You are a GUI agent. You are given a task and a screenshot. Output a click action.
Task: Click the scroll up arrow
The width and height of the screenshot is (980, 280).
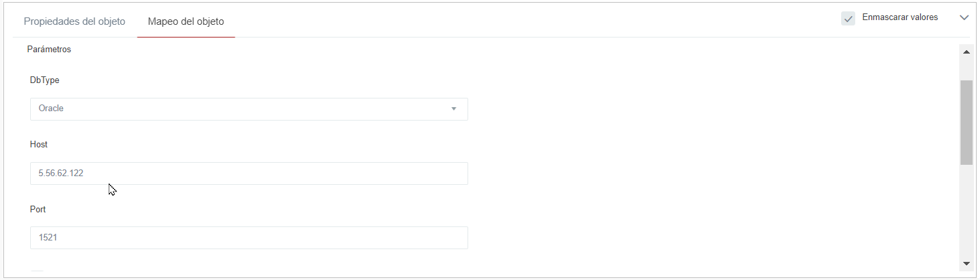967,52
